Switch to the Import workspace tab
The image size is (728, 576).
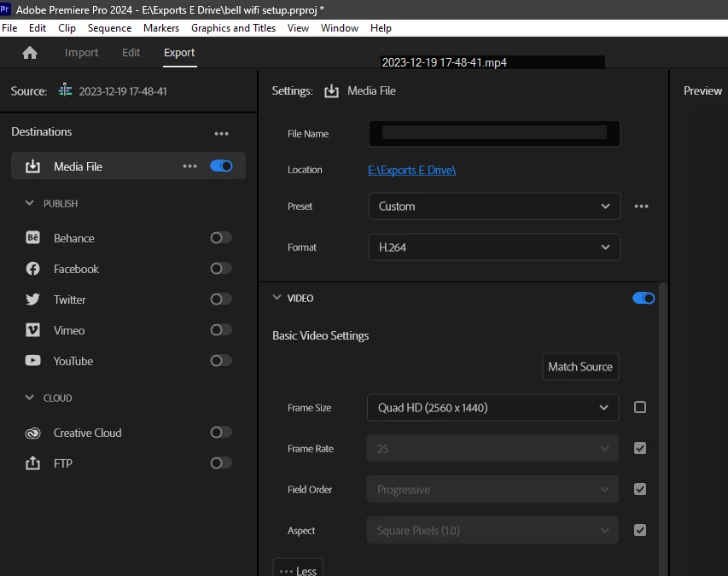(81, 52)
